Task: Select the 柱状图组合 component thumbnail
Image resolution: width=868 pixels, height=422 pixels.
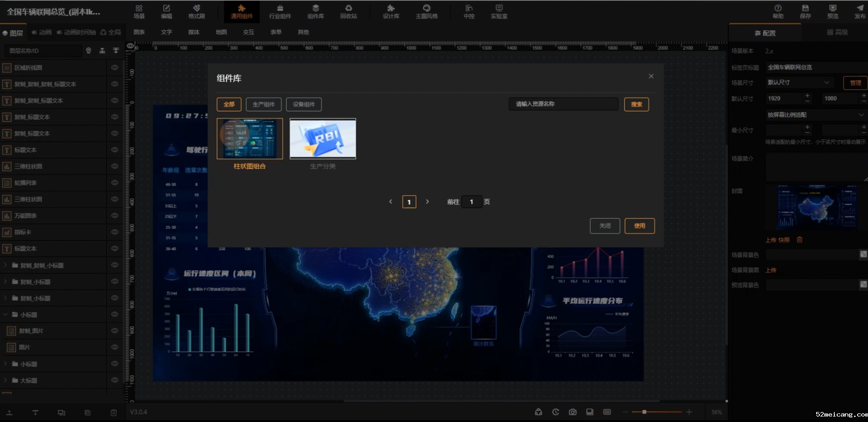Action: coord(249,139)
